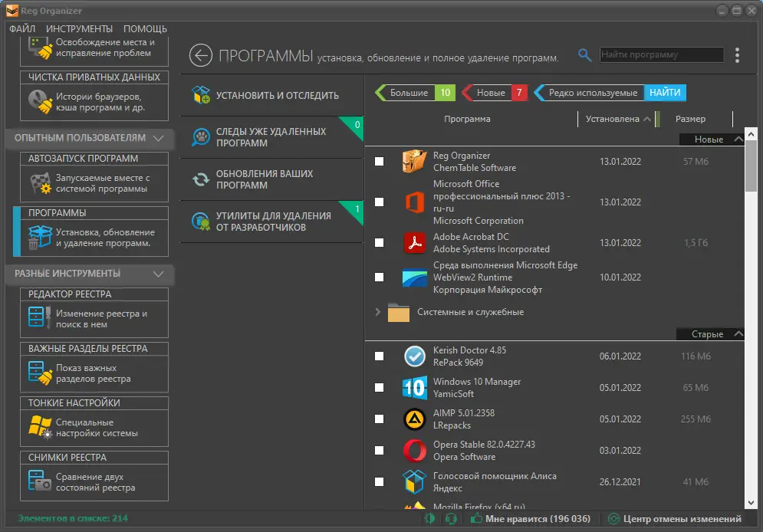Click the program list scrollbar thumb
Screen dimensions: 763x532
(751, 166)
